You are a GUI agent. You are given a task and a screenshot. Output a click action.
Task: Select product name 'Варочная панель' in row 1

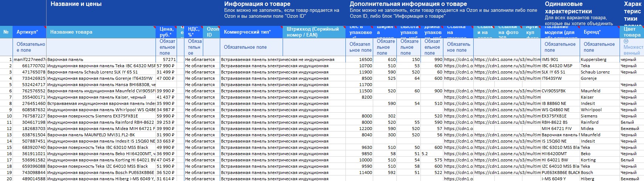[x=101, y=59]
